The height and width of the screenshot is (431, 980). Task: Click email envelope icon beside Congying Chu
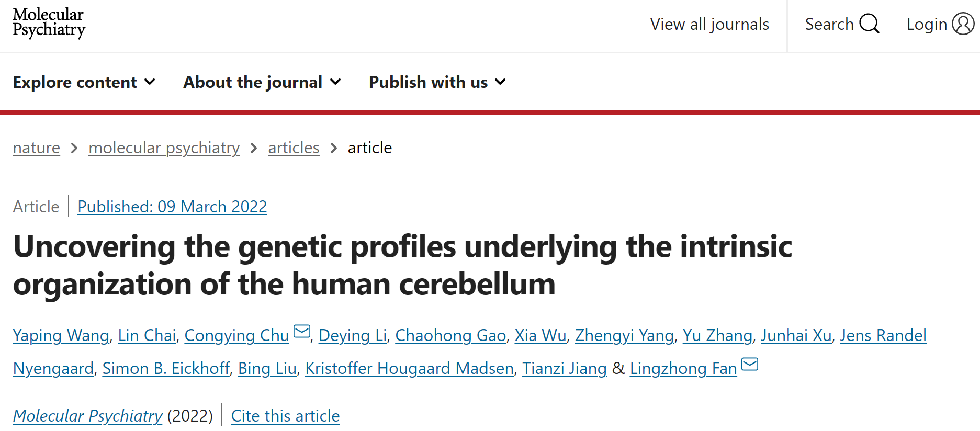click(x=302, y=331)
